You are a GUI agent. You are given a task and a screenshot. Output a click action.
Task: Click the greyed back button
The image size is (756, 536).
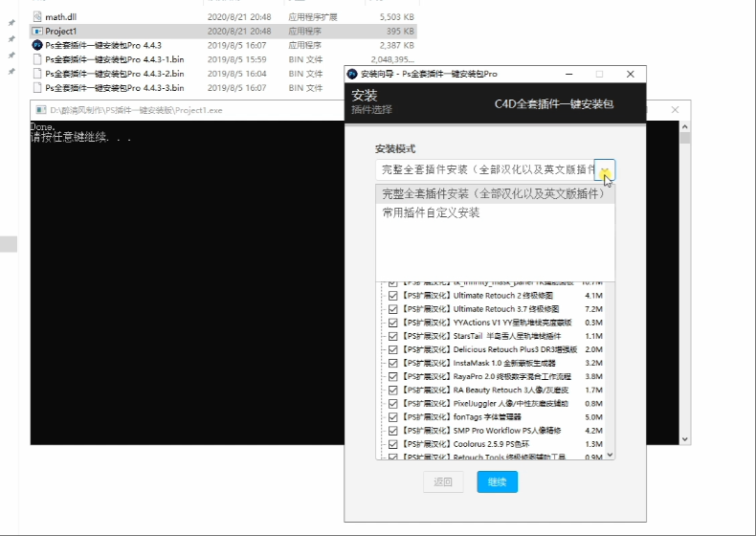point(443,482)
